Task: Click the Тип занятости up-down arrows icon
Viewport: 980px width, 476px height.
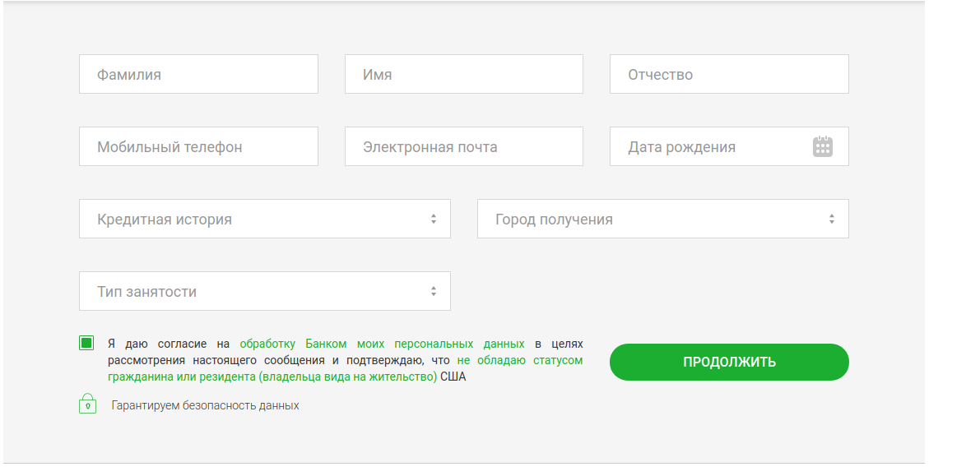Action: [x=433, y=292]
